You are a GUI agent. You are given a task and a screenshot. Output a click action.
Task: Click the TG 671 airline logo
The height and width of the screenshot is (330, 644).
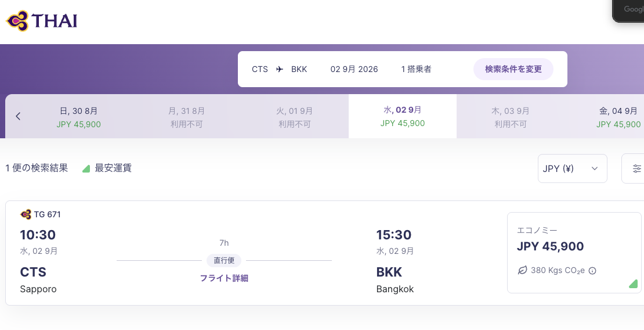pyautogui.click(x=26, y=214)
